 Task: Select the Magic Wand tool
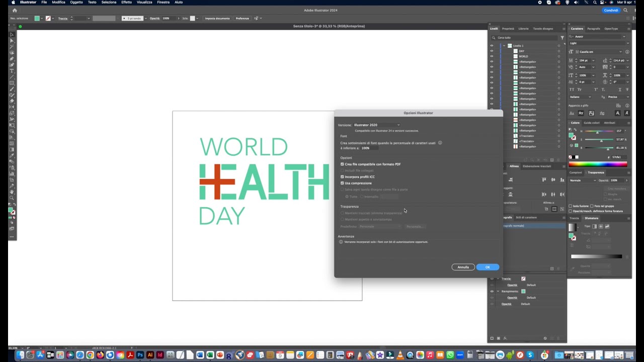12,47
